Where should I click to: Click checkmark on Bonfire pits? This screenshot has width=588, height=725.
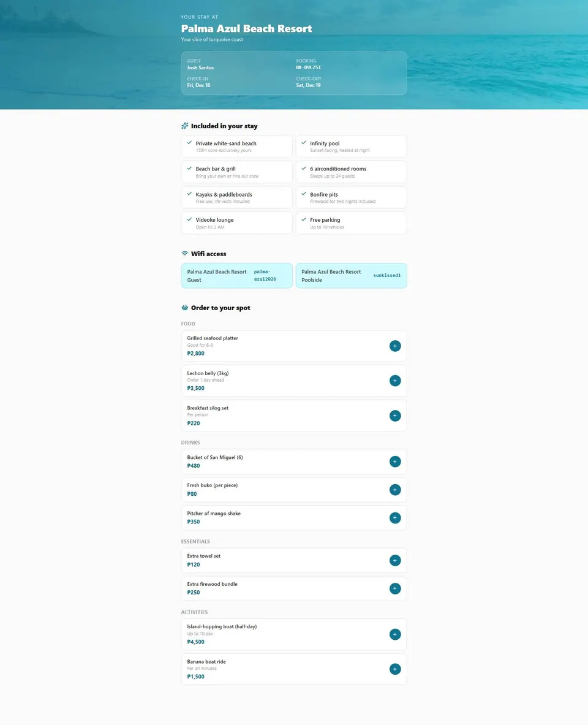point(304,194)
